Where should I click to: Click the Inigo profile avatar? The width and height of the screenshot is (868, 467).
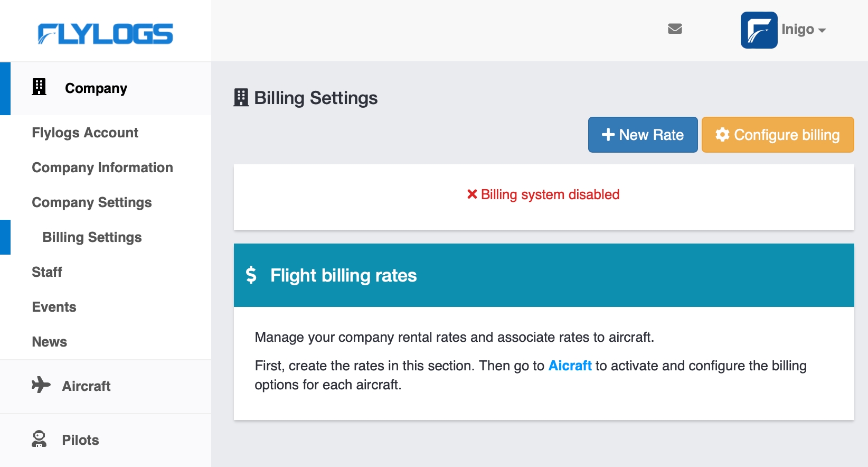pos(759,30)
